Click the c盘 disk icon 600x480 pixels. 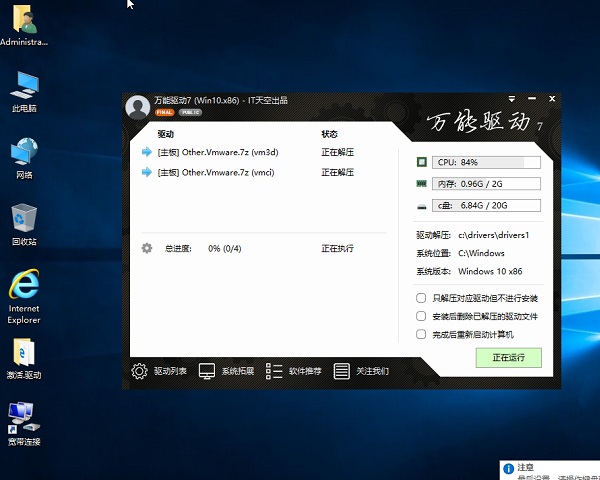pos(422,206)
